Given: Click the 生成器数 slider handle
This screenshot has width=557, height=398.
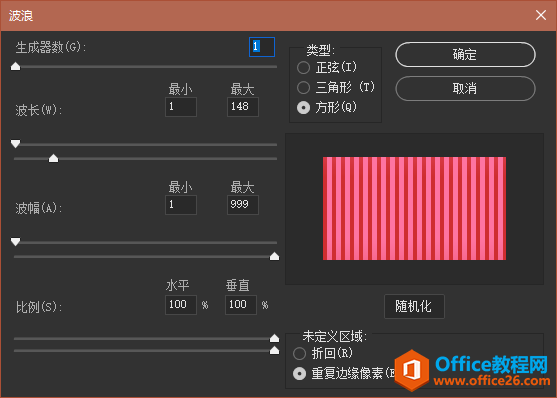Looking at the screenshot, I should point(16,66).
